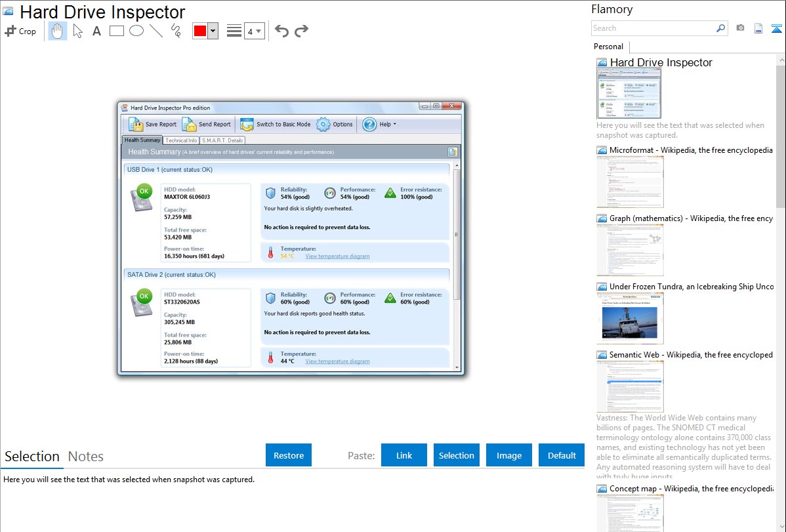The width and height of the screenshot is (786, 532).
Task: Open Graph (mathematics) snapshot title
Action: (x=691, y=218)
